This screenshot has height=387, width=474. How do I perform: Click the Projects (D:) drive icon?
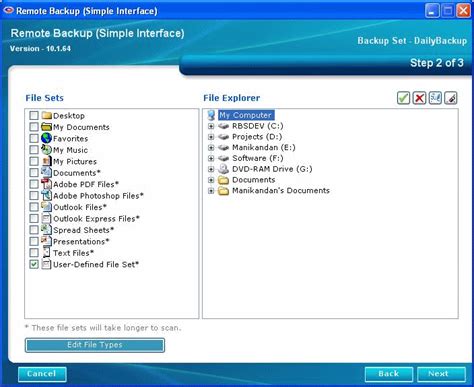point(223,137)
